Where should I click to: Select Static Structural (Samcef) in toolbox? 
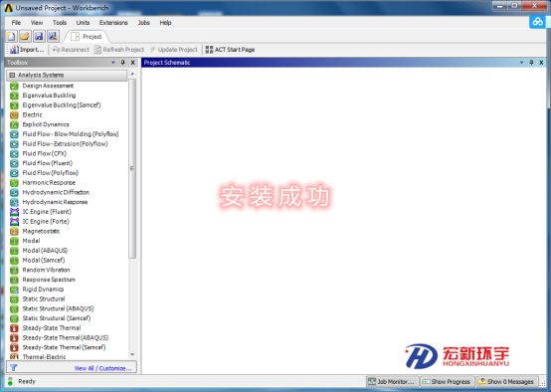(57, 318)
